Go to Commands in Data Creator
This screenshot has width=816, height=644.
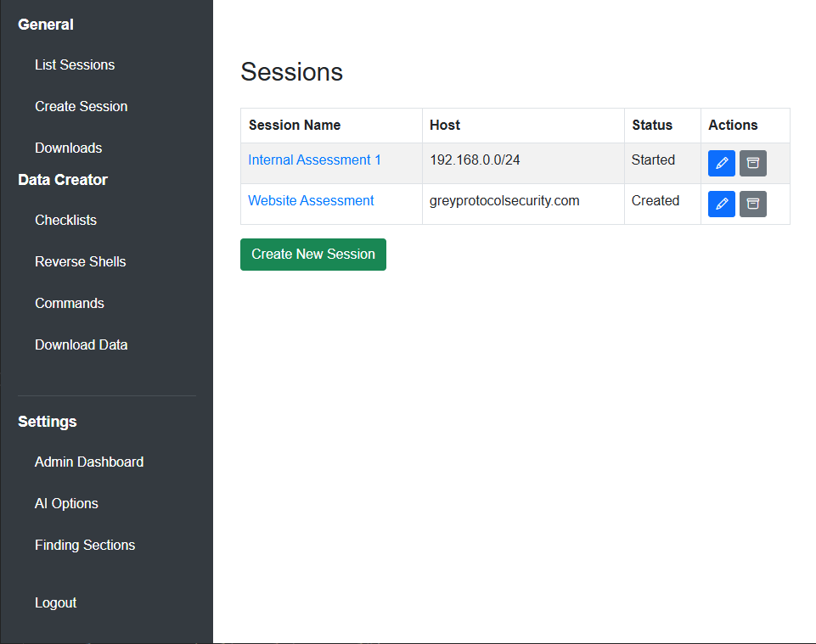pos(69,303)
